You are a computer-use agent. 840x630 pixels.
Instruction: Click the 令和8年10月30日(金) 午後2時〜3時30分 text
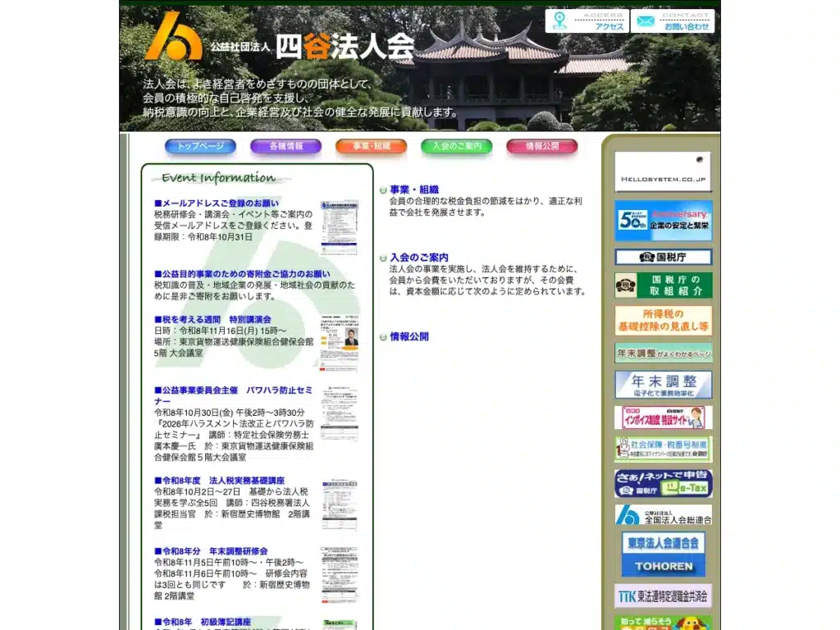point(230,413)
